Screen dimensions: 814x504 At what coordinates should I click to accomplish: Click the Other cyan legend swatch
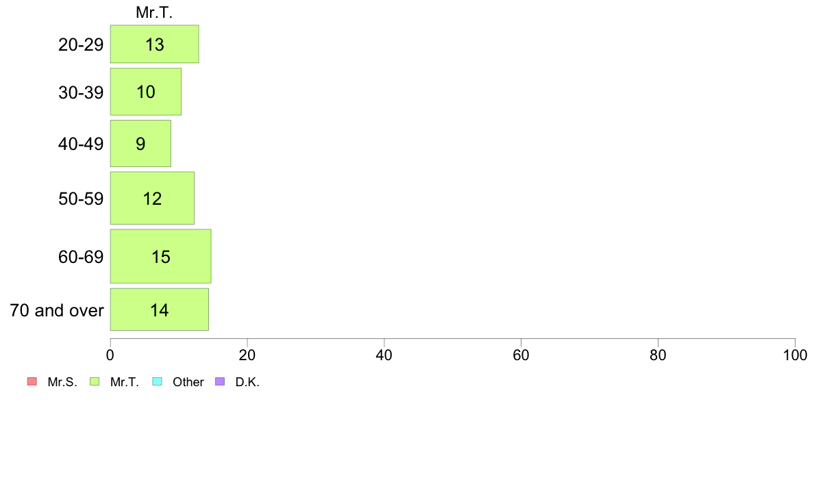tap(158, 381)
